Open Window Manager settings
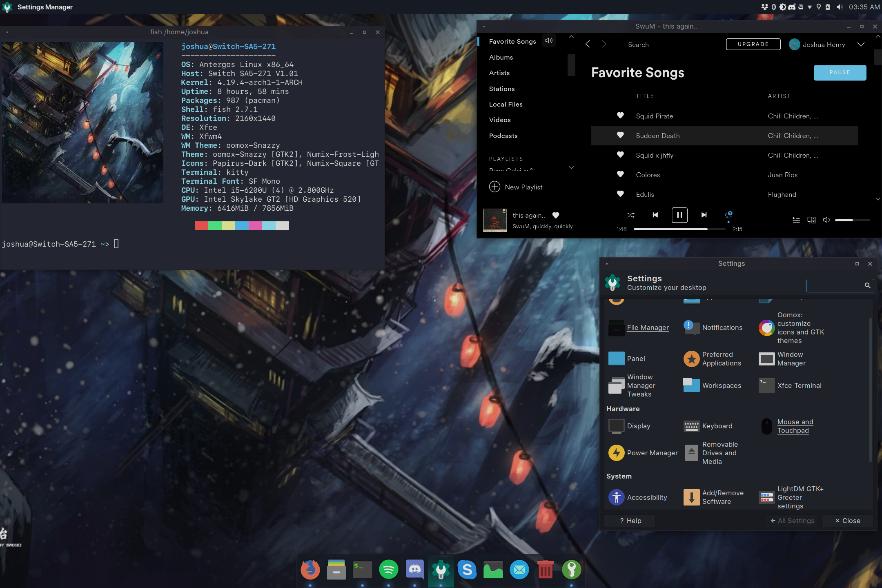Image resolution: width=882 pixels, height=588 pixels. [x=782, y=359]
